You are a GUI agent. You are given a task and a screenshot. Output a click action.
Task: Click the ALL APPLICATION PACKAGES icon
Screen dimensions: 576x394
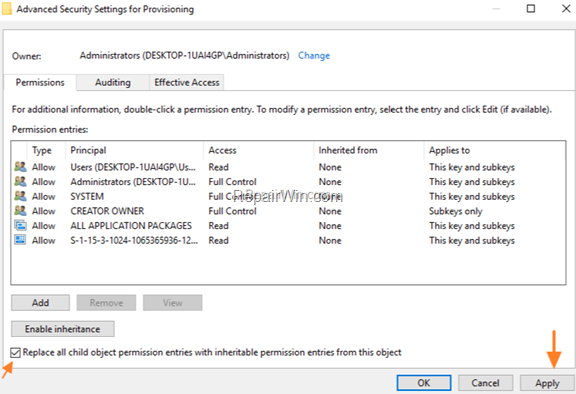(x=20, y=225)
